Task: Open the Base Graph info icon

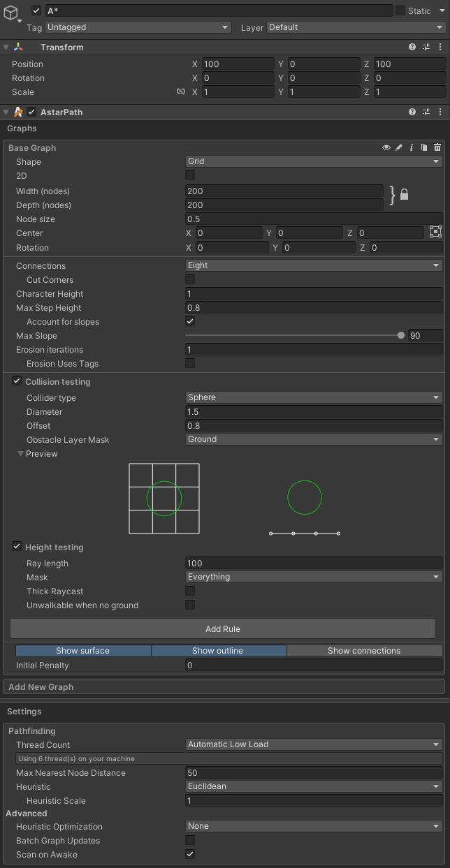Action: click(412, 147)
